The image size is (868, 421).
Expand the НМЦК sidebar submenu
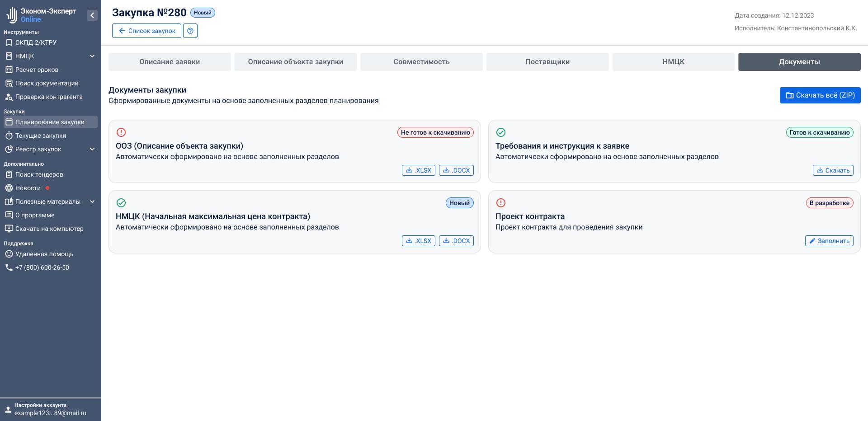click(x=92, y=56)
